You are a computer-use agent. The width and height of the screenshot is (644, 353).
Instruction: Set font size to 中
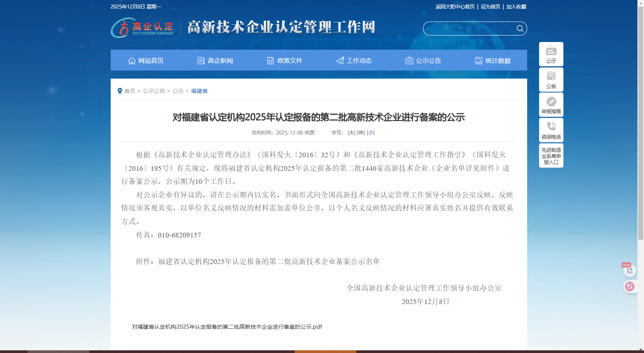coord(361,133)
